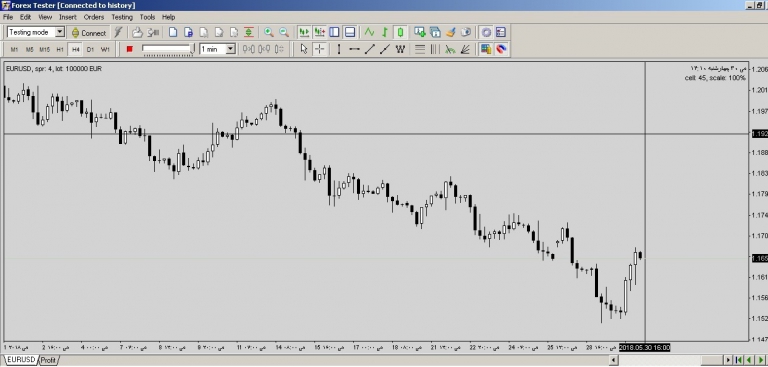Toggle the D1 timeframe button

[90, 49]
